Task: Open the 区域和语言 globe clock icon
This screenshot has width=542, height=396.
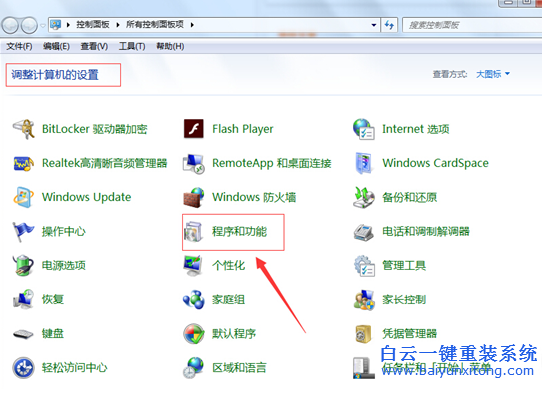Action: pyautogui.click(x=194, y=368)
